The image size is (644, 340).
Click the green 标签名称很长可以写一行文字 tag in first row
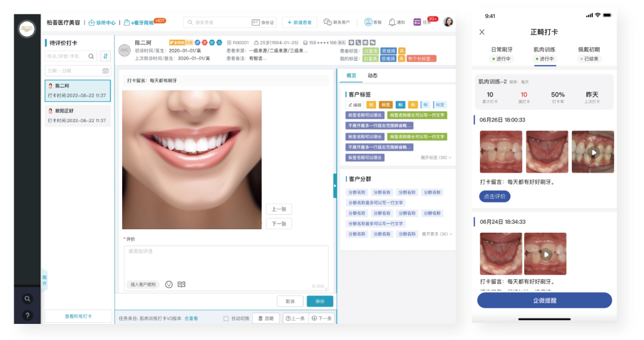(x=417, y=116)
